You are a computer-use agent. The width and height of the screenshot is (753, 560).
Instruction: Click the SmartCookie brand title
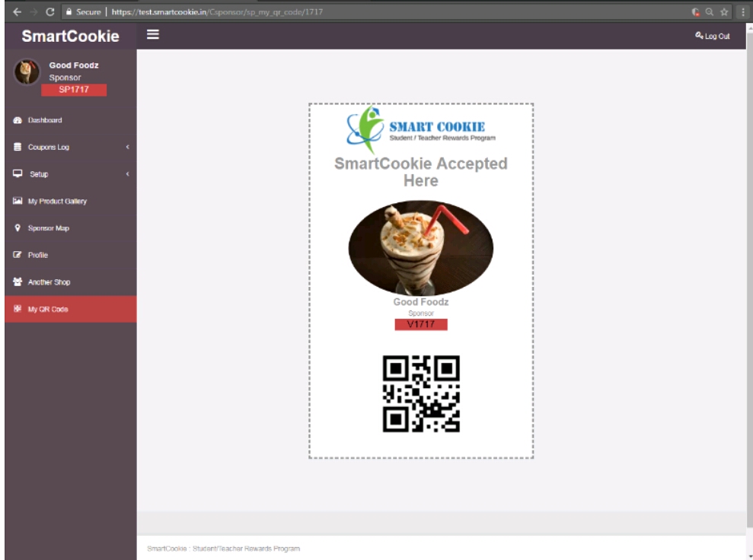70,36
